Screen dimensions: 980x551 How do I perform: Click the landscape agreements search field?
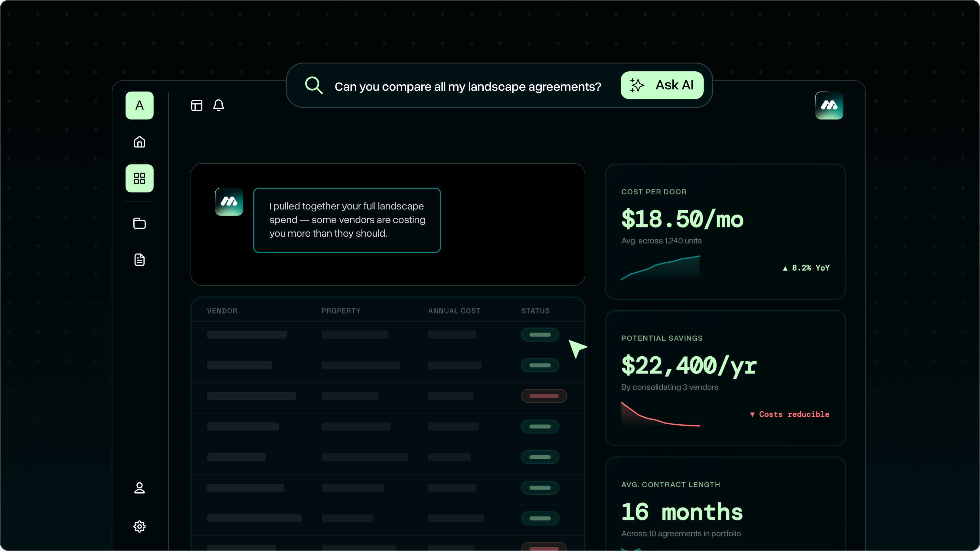click(468, 87)
